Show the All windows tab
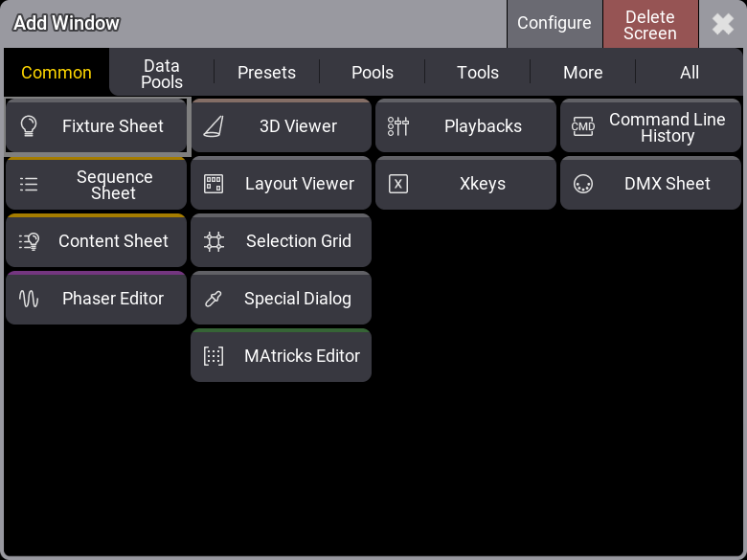Screen dimensions: 747x560 coord(689,73)
